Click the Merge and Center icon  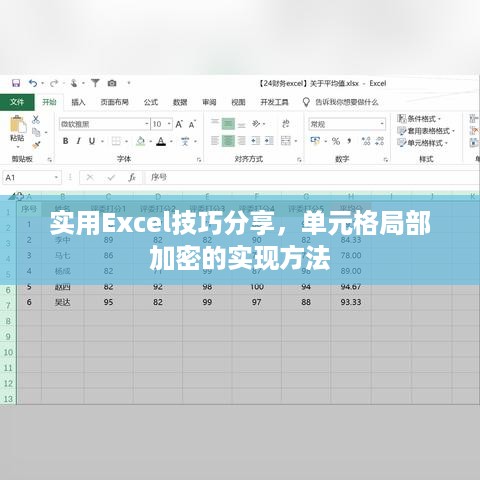pyautogui.click(x=286, y=141)
